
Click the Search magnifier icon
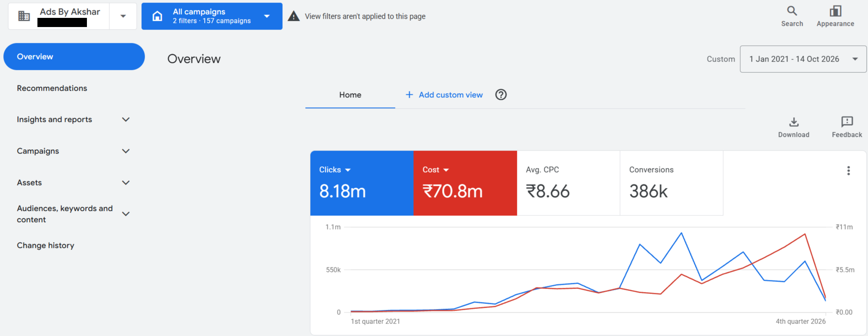point(792,11)
